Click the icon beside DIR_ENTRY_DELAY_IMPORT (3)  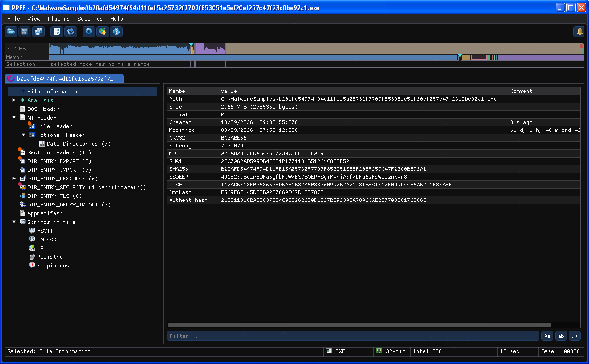click(22, 205)
